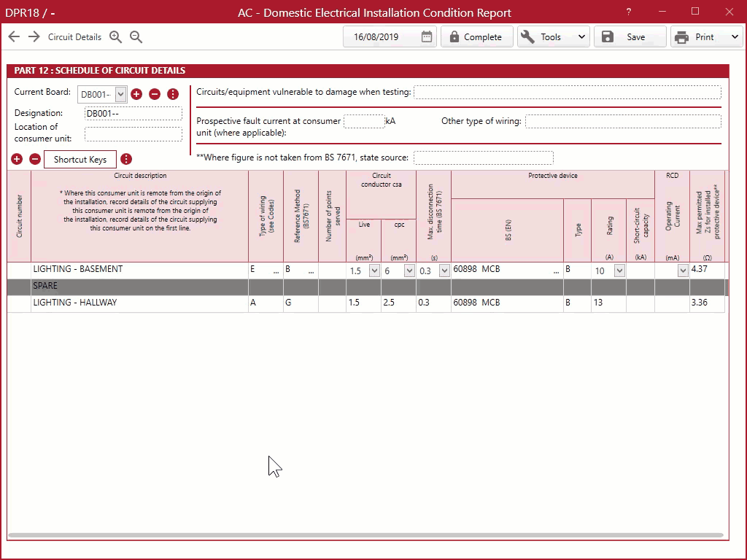Edit the Designation field DB001--

(x=133, y=113)
